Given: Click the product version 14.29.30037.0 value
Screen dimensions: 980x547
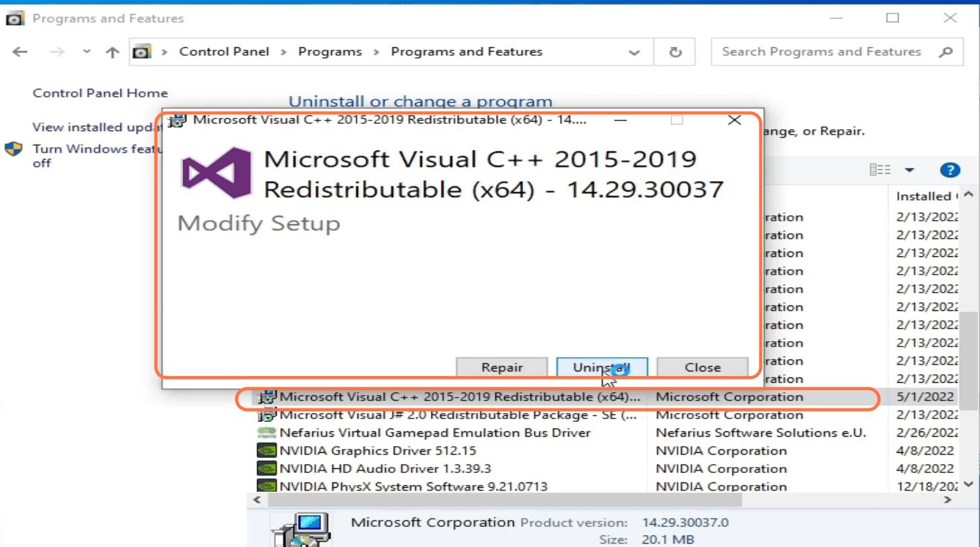Looking at the screenshot, I should [685, 523].
